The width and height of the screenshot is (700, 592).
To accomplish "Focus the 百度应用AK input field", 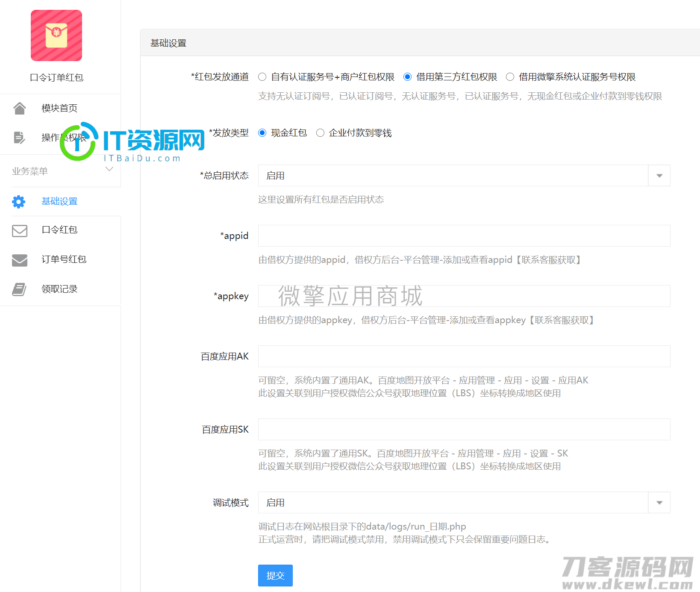I will 464,356.
